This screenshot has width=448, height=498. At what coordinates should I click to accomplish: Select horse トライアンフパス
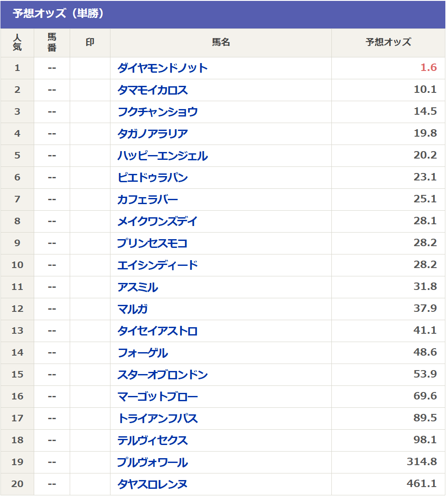click(x=157, y=418)
